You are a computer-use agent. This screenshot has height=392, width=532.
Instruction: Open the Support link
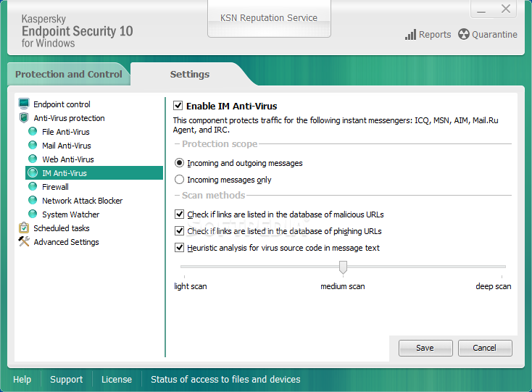[66, 379]
